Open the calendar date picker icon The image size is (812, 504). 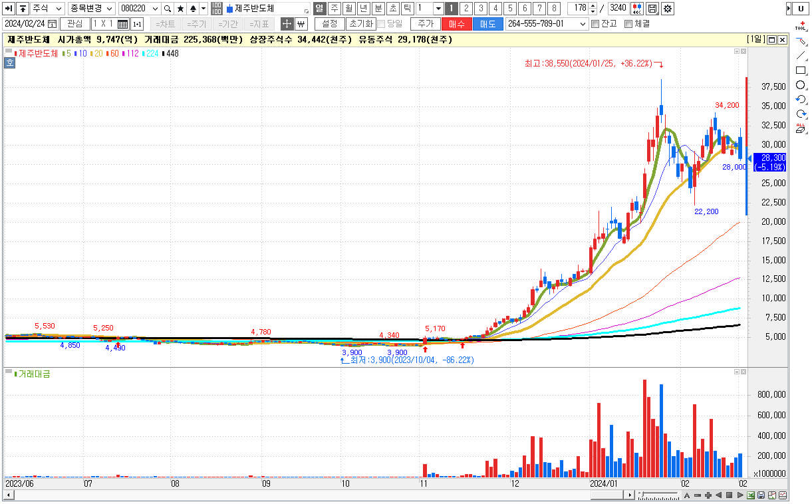(x=53, y=24)
